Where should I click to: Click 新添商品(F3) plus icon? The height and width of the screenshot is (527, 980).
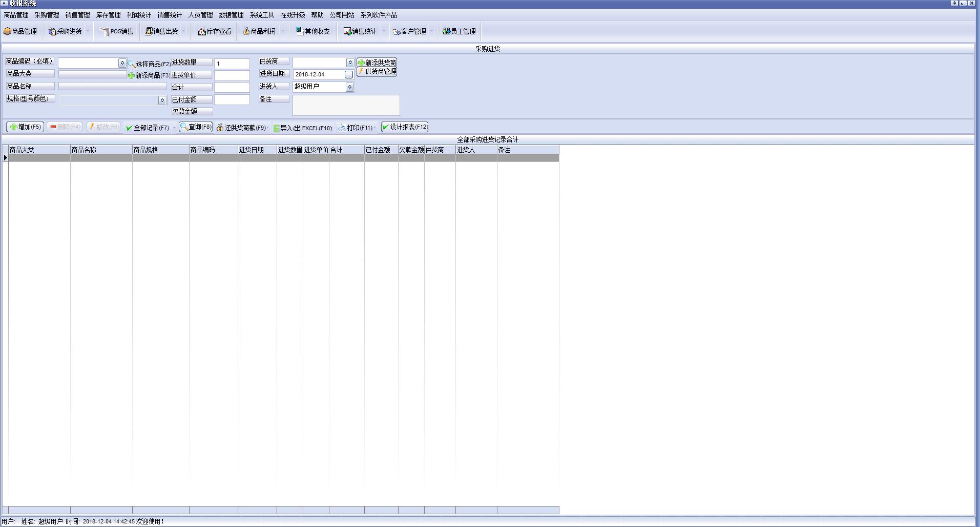click(131, 75)
